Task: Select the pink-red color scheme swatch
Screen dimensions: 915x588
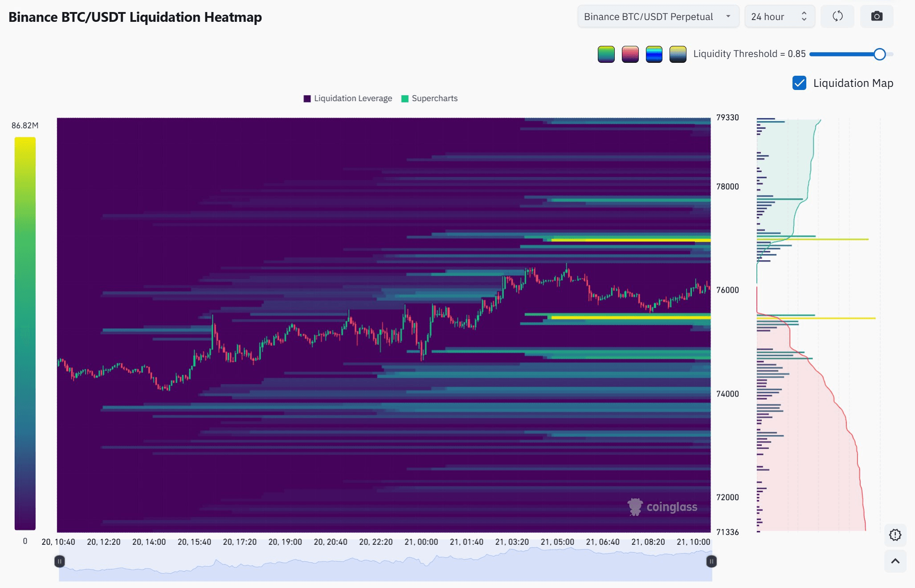Action: (x=630, y=54)
